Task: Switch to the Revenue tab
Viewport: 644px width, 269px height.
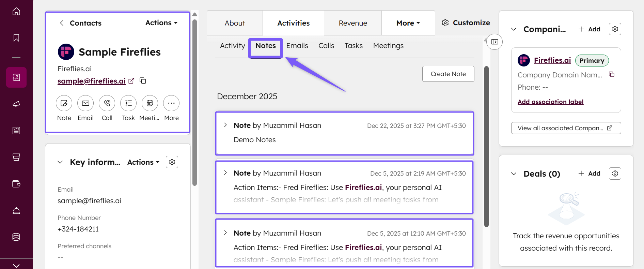Action: (353, 23)
